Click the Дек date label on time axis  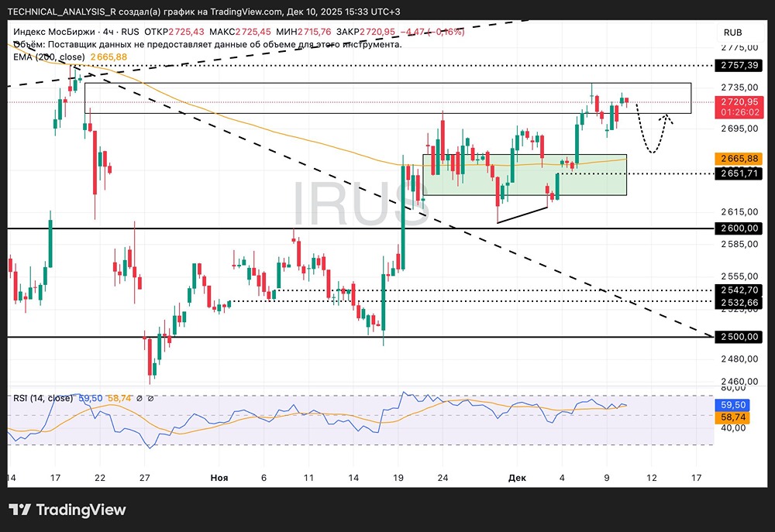click(x=517, y=479)
